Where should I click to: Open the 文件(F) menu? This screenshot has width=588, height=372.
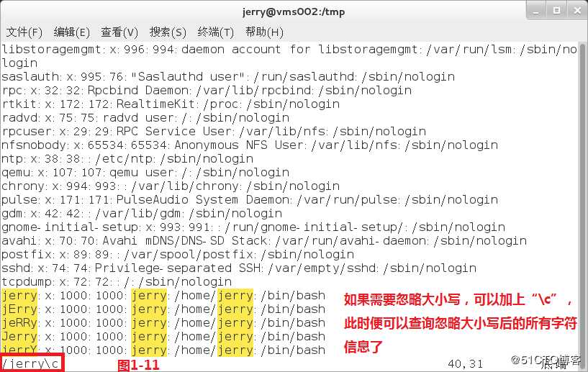(x=24, y=32)
